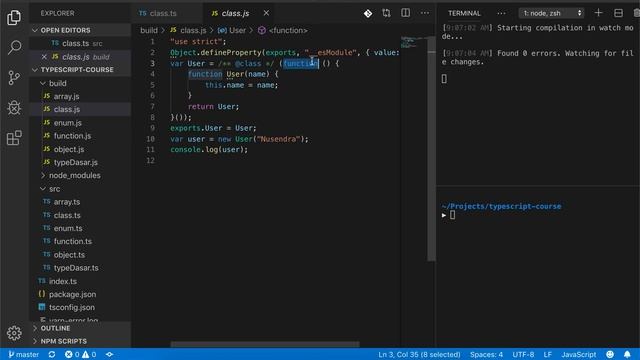Expand the OUTLINE section

click(x=80, y=328)
